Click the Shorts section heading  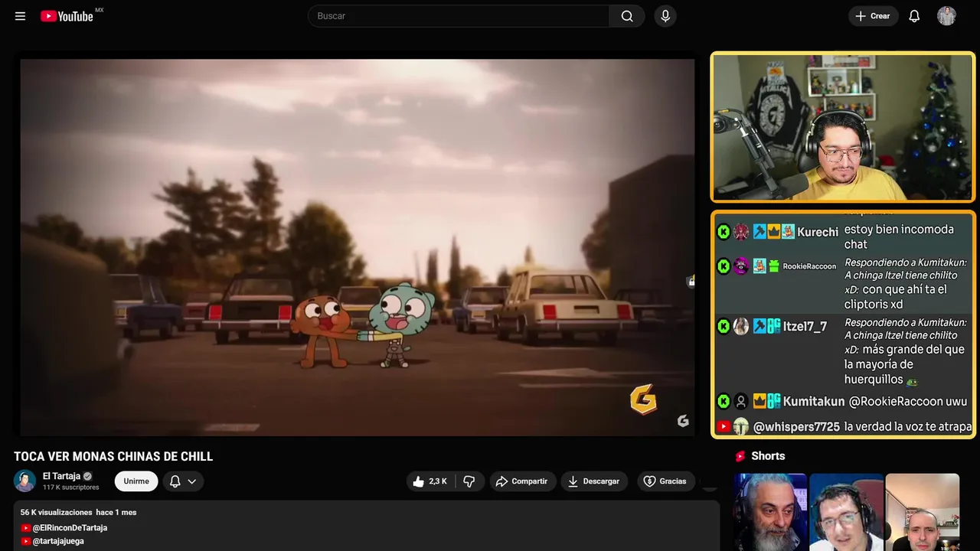pyautogui.click(x=768, y=456)
